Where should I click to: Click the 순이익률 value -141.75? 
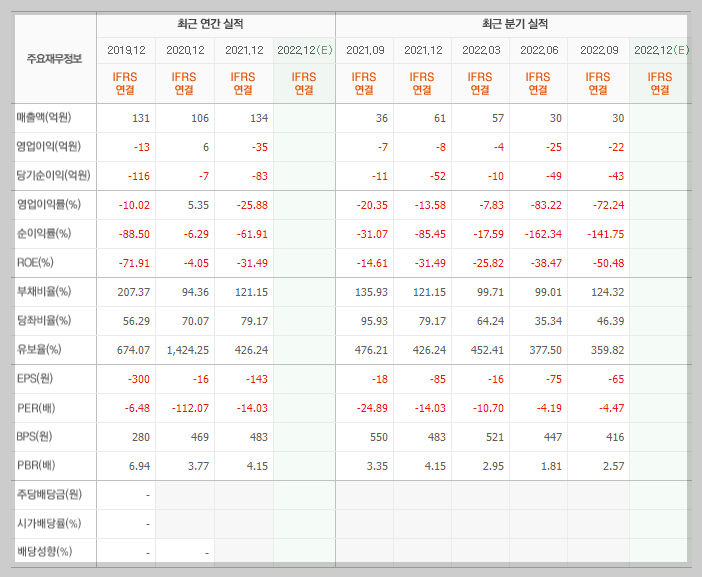pos(606,234)
